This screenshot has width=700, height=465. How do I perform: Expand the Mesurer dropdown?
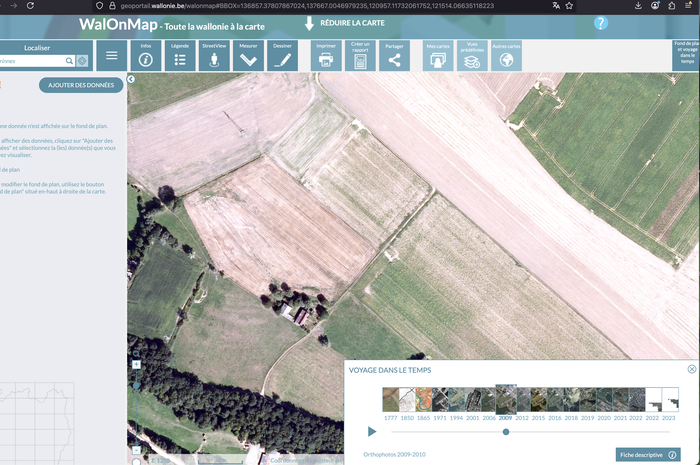[x=249, y=56]
